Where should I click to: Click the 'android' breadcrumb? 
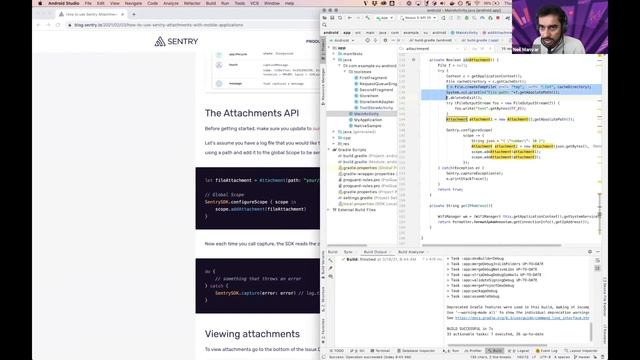point(331,33)
